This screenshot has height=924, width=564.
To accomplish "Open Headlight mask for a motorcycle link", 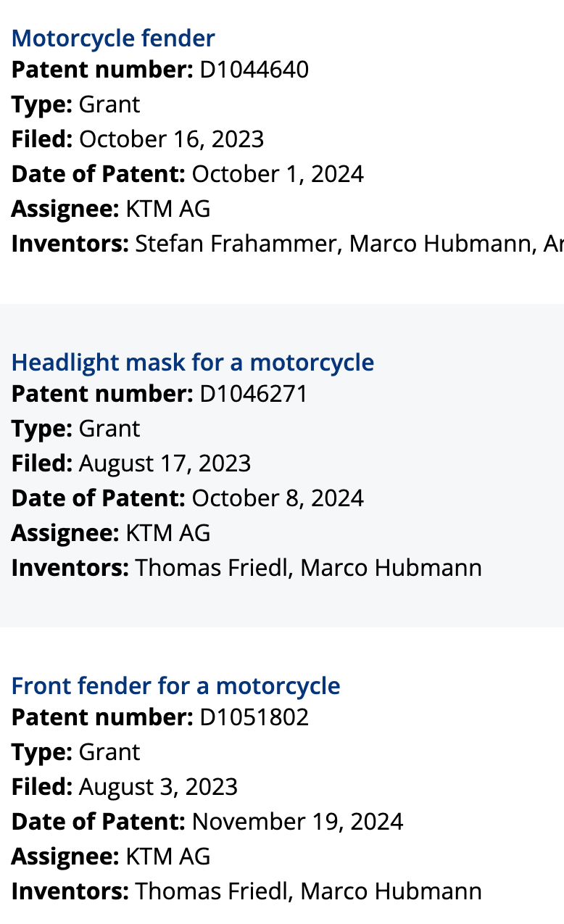I will (x=193, y=362).
